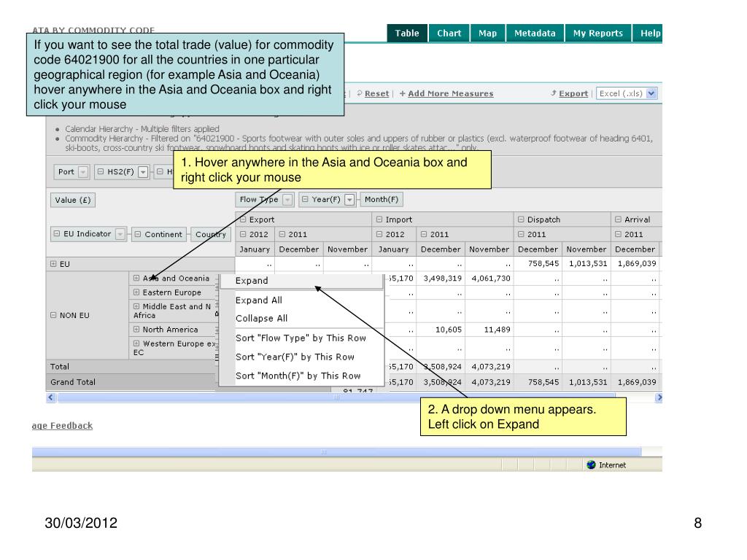Viewport: 747px width, 560px height.
Task: Collapse the Export column group
Action: click(x=242, y=219)
